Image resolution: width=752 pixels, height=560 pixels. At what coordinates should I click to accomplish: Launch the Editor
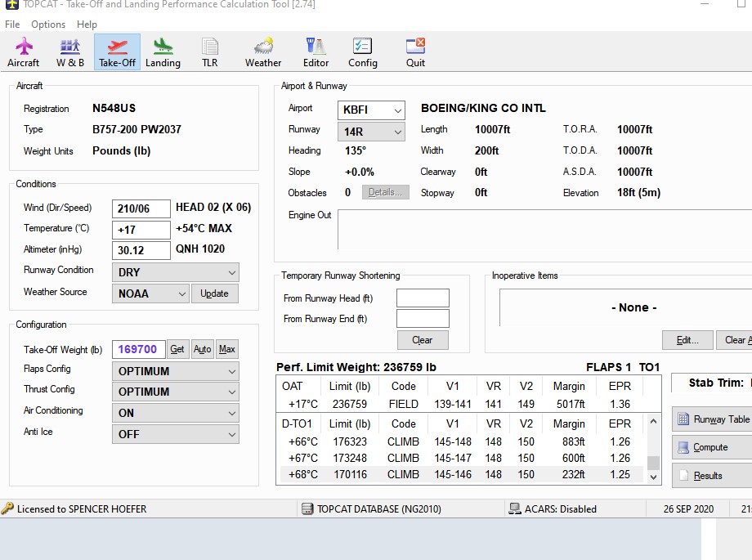point(316,51)
